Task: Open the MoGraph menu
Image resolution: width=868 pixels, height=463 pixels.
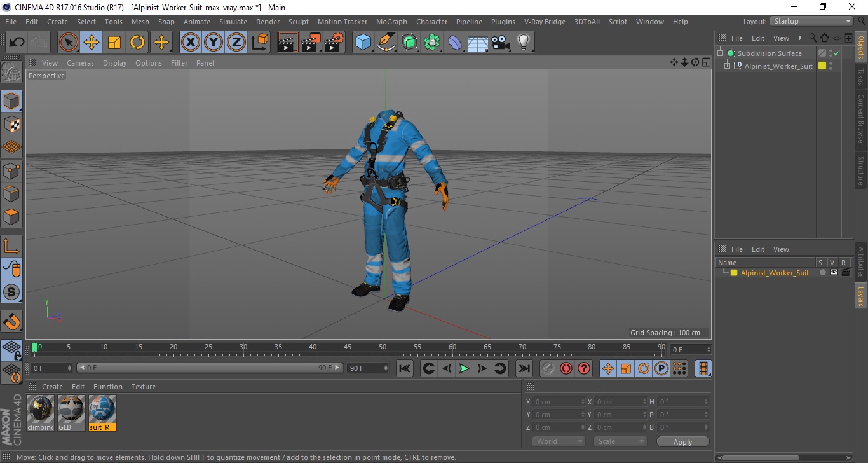Action: point(391,22)
